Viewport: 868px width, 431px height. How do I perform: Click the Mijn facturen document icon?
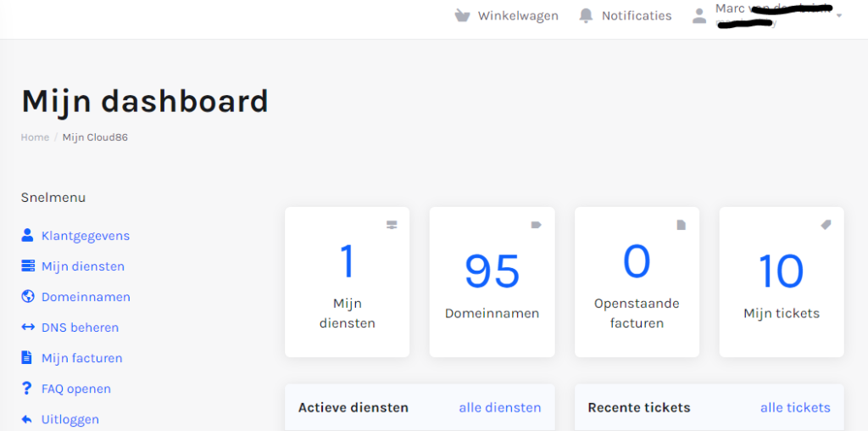click(x=26, y=357)
